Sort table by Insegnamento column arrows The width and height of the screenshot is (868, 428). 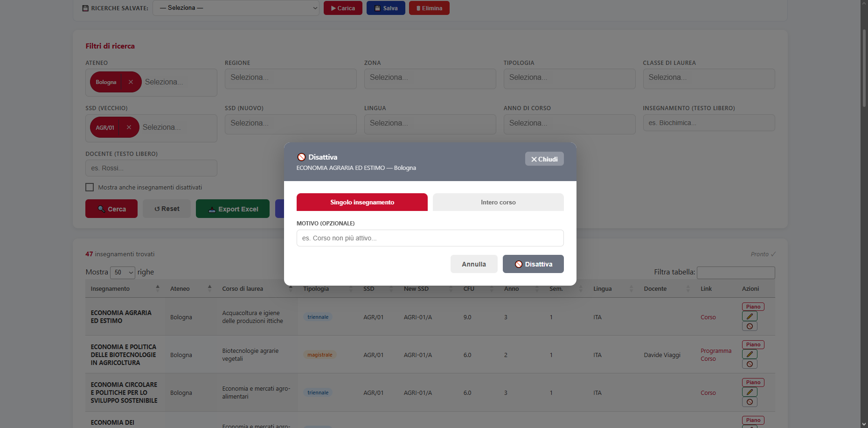coord(158,288)
